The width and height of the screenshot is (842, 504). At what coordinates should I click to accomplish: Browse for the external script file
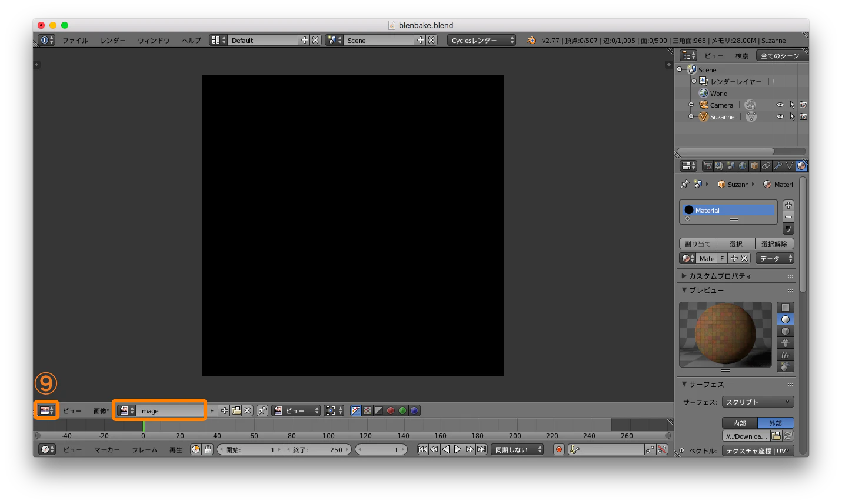pos(776,436)
